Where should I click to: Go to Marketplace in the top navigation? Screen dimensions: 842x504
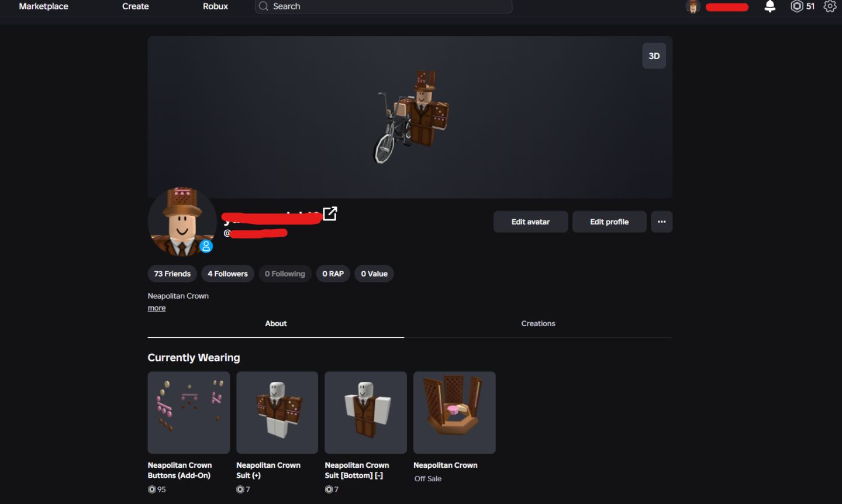(x=43, y=6)
